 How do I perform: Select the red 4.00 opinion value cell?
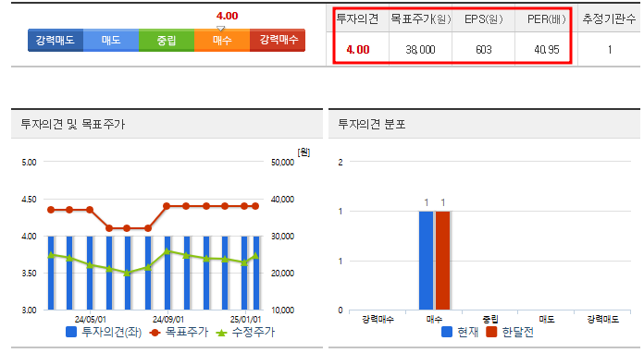point(358,50)
